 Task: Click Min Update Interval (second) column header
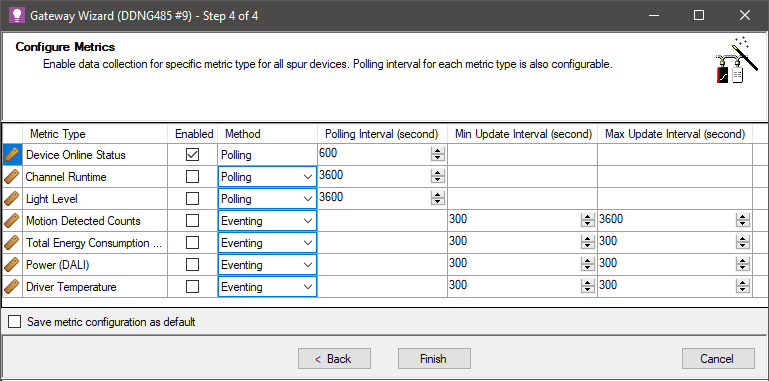click(x=523, y=134)
